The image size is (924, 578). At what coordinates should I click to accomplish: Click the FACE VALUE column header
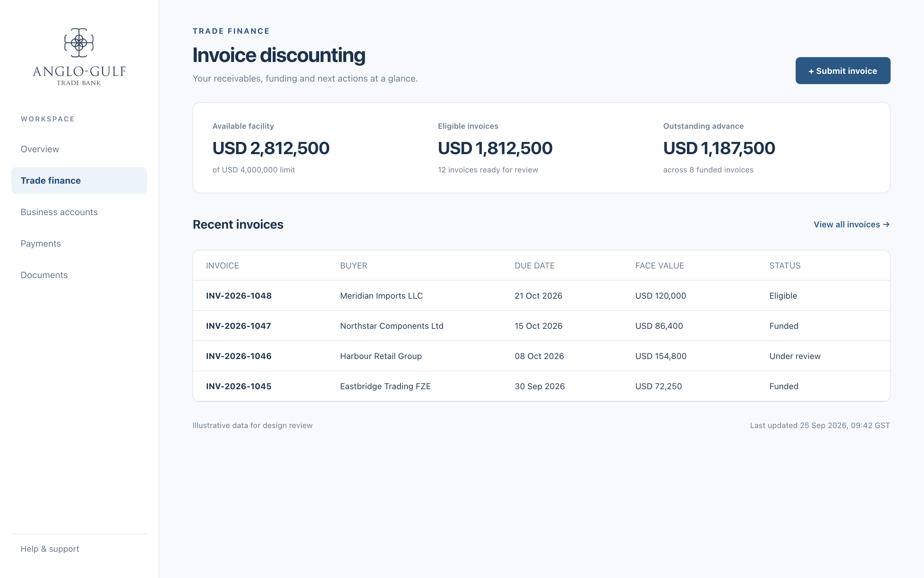click(659, 266)
